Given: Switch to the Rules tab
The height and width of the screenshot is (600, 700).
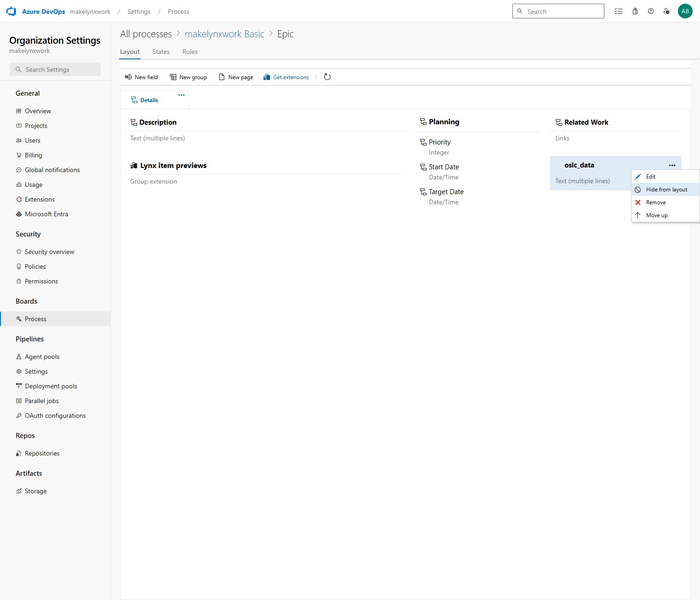Looking at the screenshot, I should tap(190, 52).
